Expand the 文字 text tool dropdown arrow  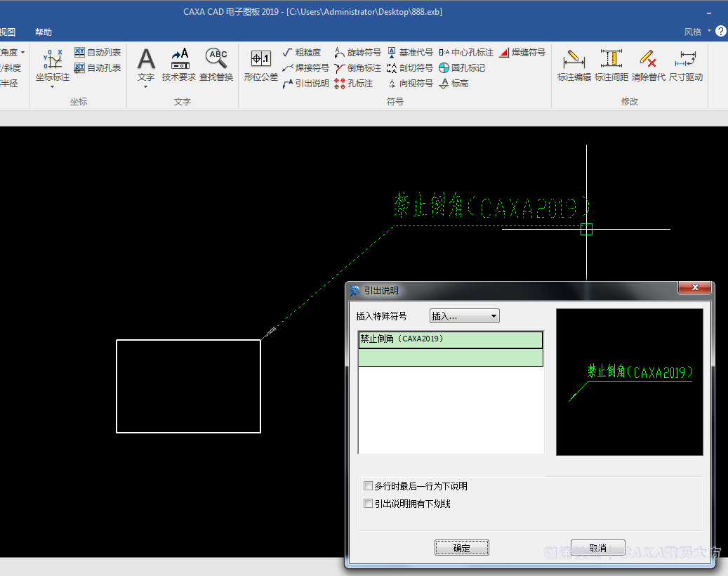145,87
